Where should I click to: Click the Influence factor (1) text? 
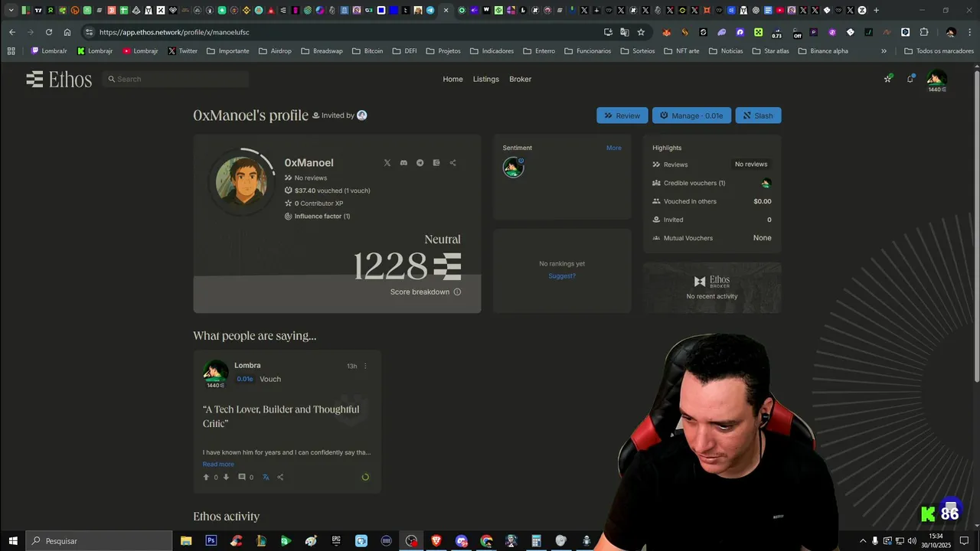click(322, 216)
